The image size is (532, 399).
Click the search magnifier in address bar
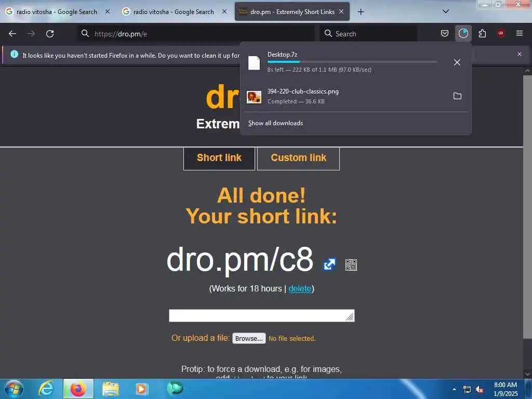click(x=85, y=33)
